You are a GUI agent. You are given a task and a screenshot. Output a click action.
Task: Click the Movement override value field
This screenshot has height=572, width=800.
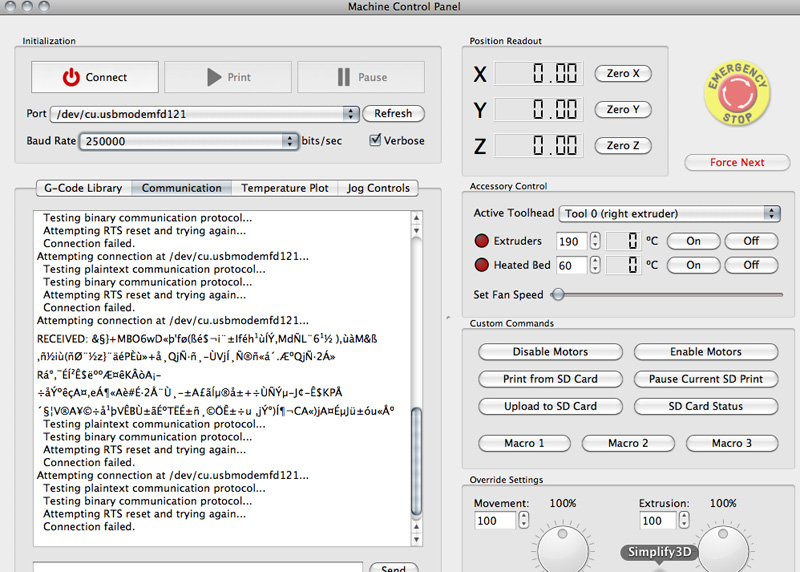tap(495, 520)
